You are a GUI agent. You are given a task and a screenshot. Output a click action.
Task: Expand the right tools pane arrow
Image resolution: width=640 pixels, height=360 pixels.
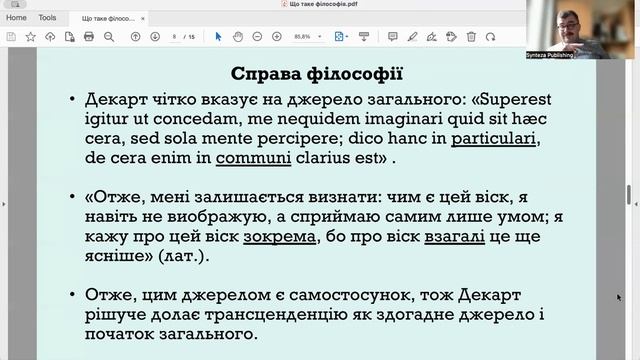[636, 204]
